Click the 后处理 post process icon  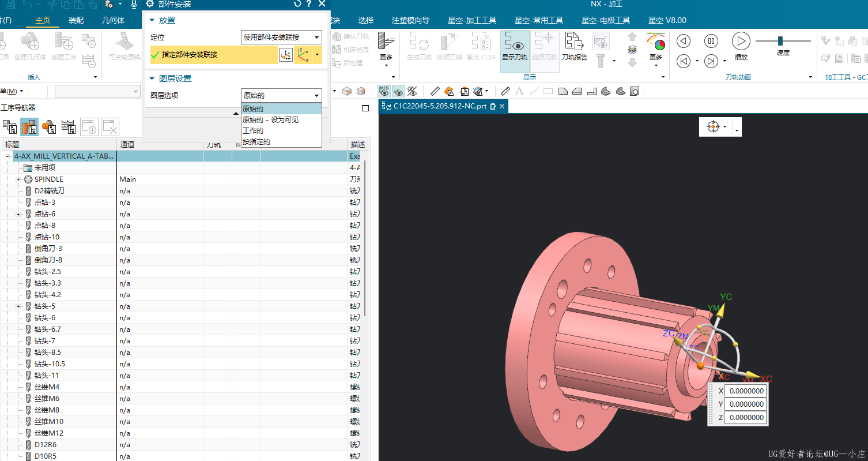[x=348, y=62]
